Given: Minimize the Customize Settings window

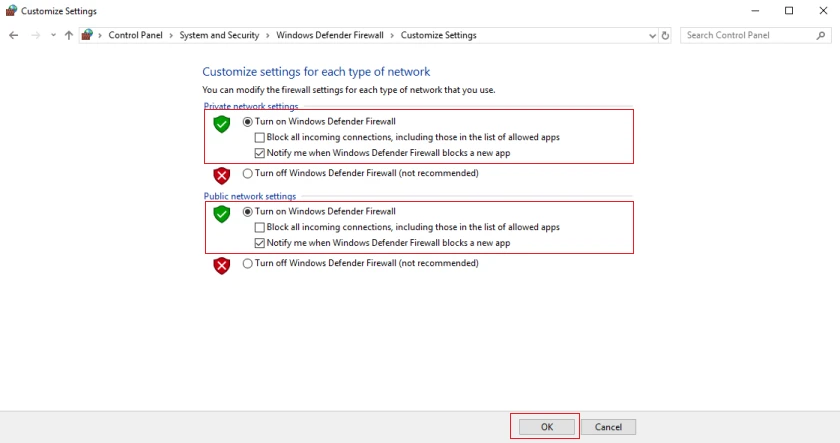Looking at the screenshot, I should [x=755, y=11].
